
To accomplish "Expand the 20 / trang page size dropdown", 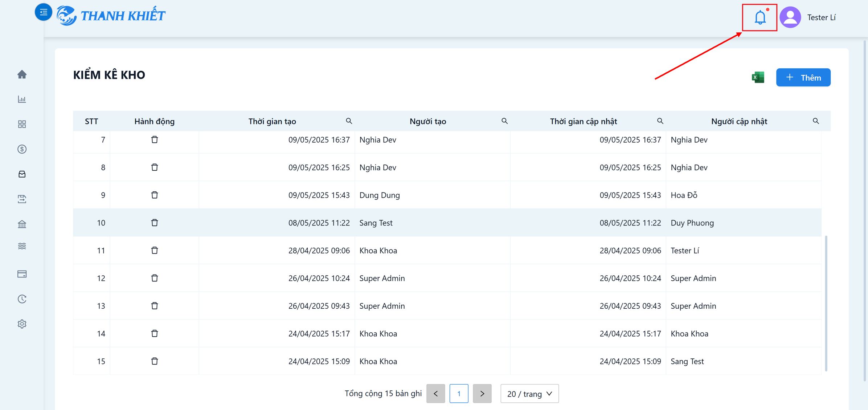I will point(530,394).
